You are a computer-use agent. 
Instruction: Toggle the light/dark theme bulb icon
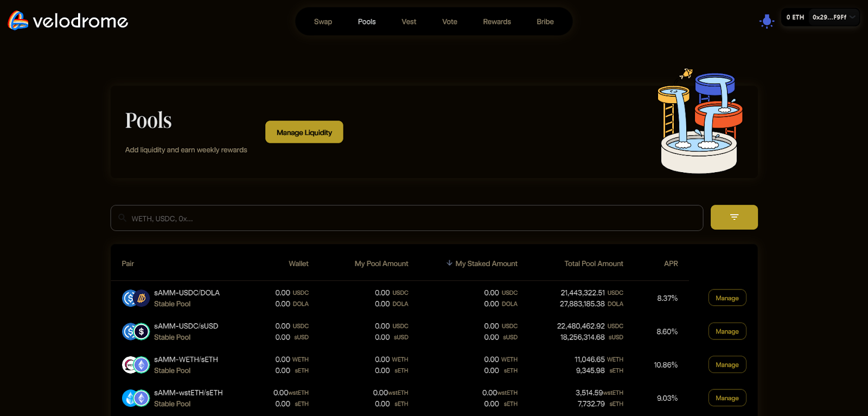[x=767, y=21]
